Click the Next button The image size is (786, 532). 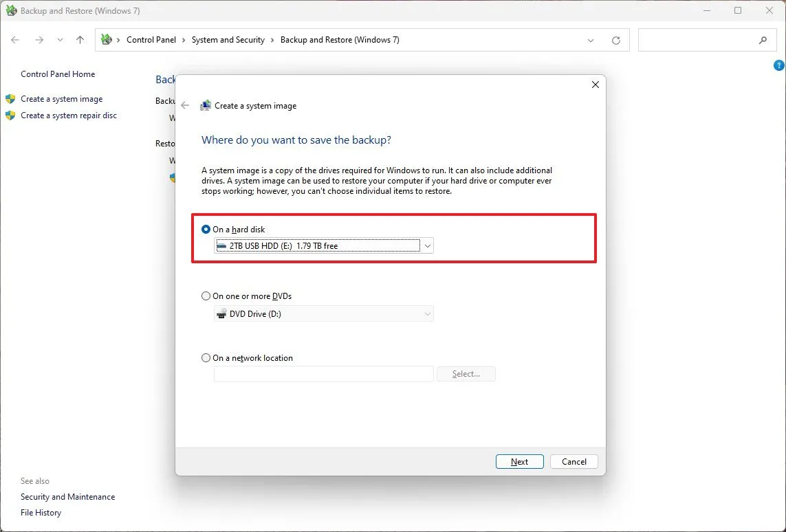[519, 461]
